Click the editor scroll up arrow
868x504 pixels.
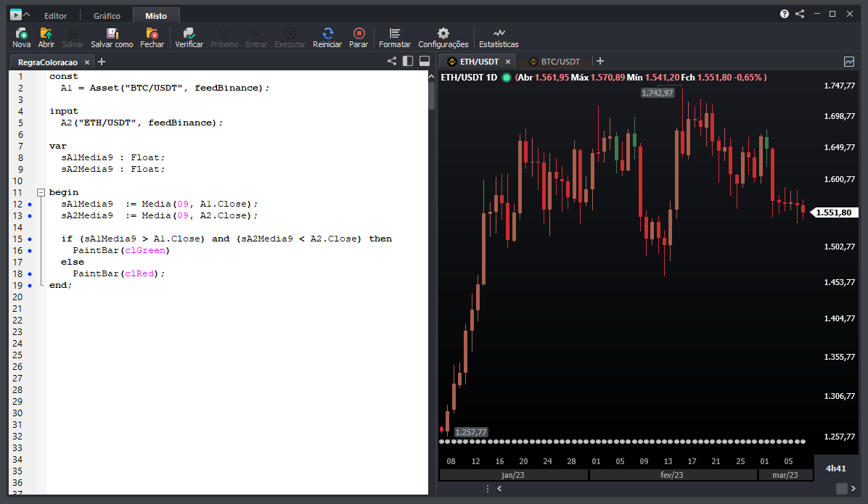pos(431,76)
